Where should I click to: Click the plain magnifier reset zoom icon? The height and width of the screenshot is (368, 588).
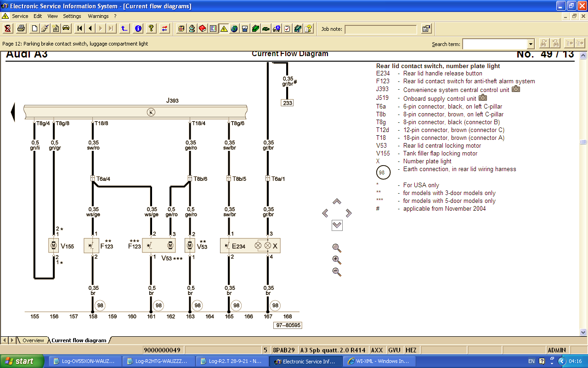[x=337, y=248]
